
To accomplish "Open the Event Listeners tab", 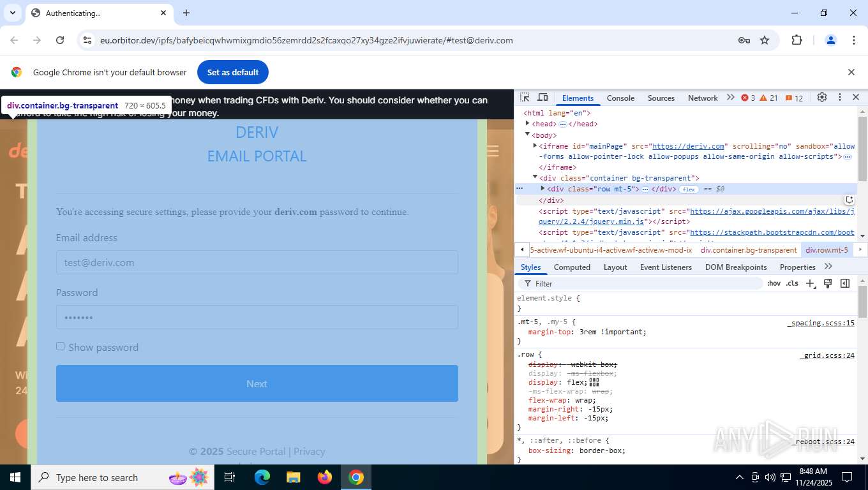I will coord(666,267).
